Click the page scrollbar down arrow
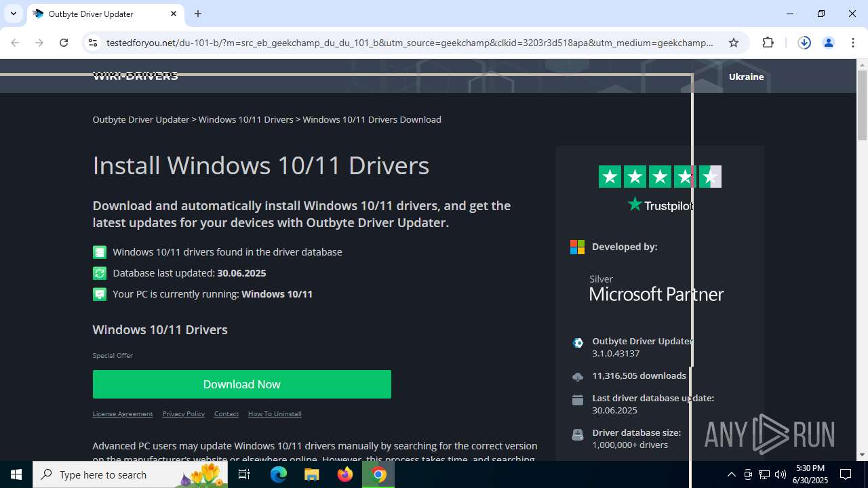The width and height of the screenshot is (868, 488). click(863, 455)
